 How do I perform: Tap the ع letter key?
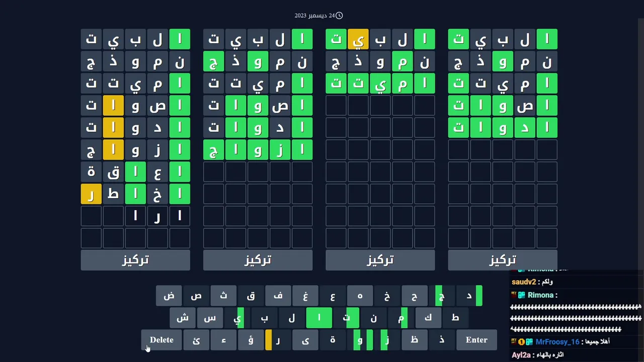332,296
